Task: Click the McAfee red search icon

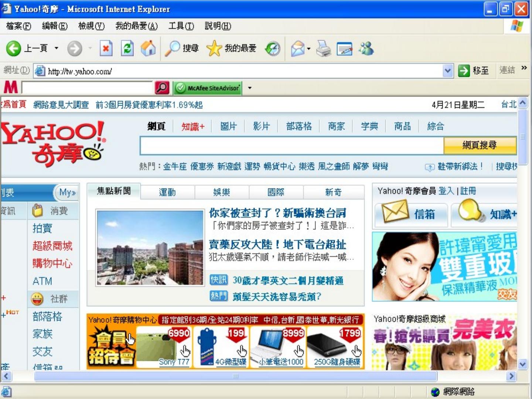Action: point(162,88)
